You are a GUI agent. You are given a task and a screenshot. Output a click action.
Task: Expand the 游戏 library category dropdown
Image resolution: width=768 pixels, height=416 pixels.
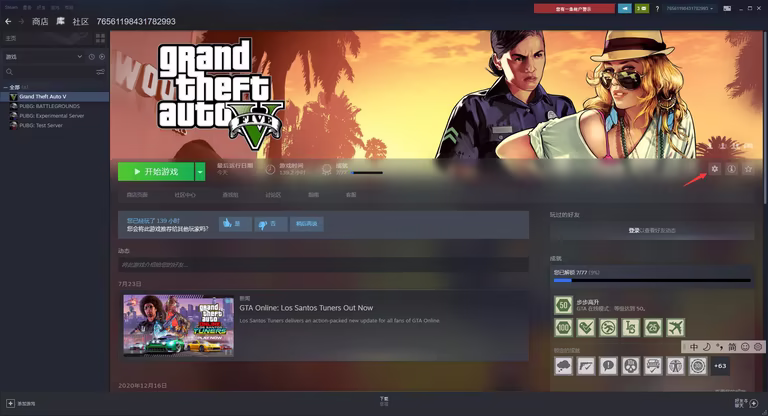79,57
